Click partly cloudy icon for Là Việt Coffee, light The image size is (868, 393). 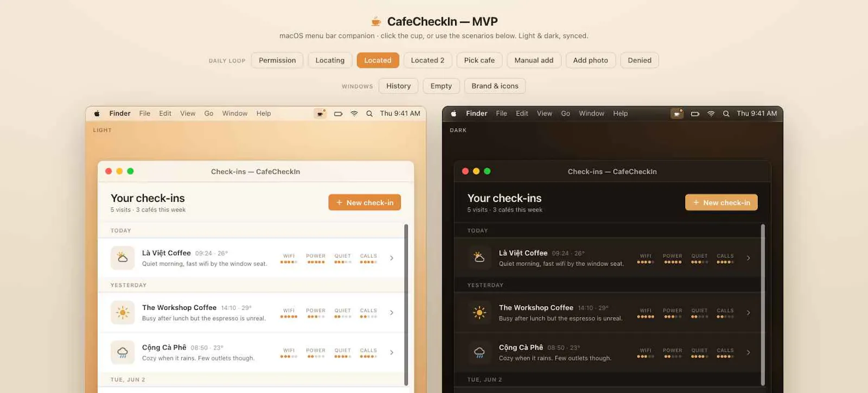(123, 258)
